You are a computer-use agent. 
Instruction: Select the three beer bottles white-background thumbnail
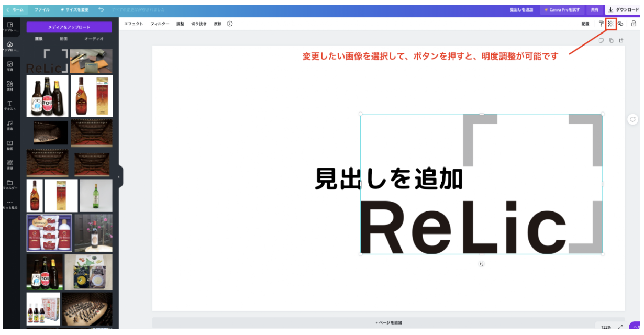click(48, 96)
